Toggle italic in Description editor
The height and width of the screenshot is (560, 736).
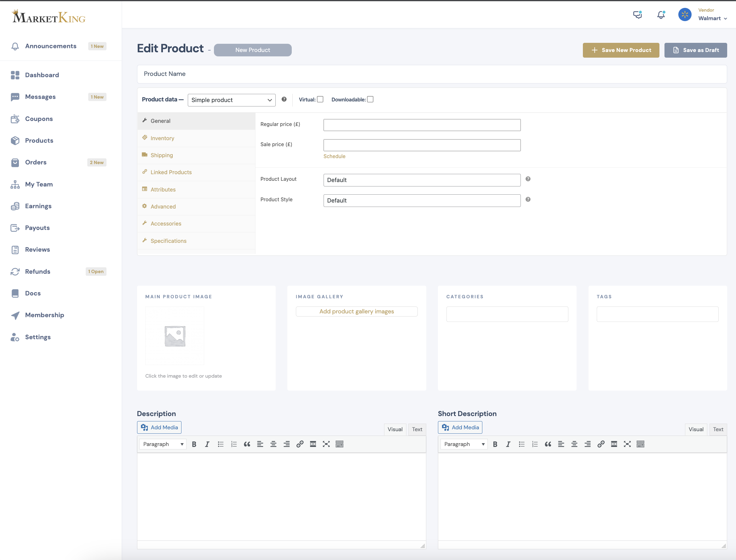pyautogui.click(x=207, y=444)
